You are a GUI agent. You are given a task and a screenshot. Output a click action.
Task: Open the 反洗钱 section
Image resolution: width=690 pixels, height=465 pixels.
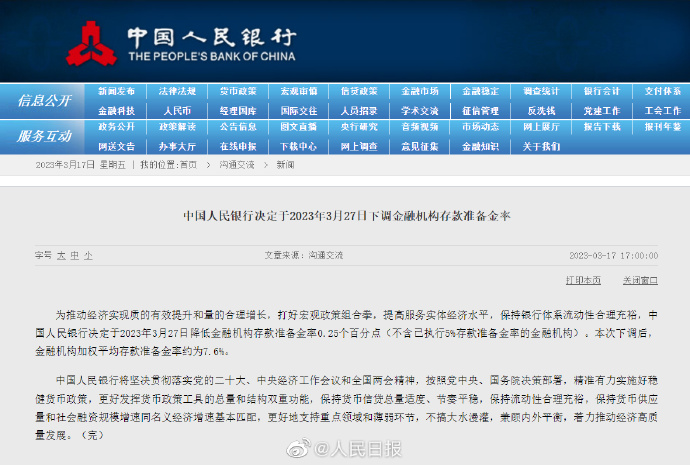[541, 111]
